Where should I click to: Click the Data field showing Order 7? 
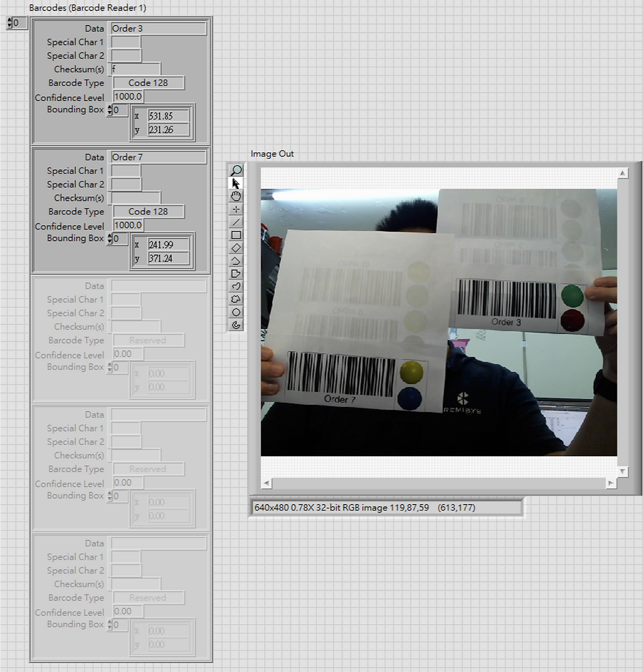159,157
